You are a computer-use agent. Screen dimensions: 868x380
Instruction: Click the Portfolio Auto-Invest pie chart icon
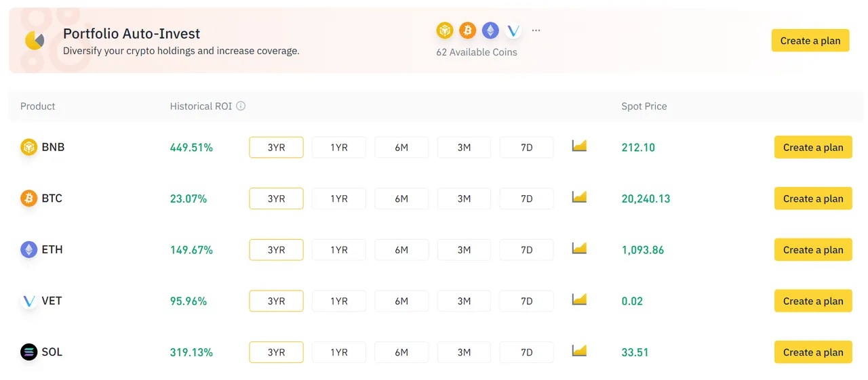coord(35,41)
